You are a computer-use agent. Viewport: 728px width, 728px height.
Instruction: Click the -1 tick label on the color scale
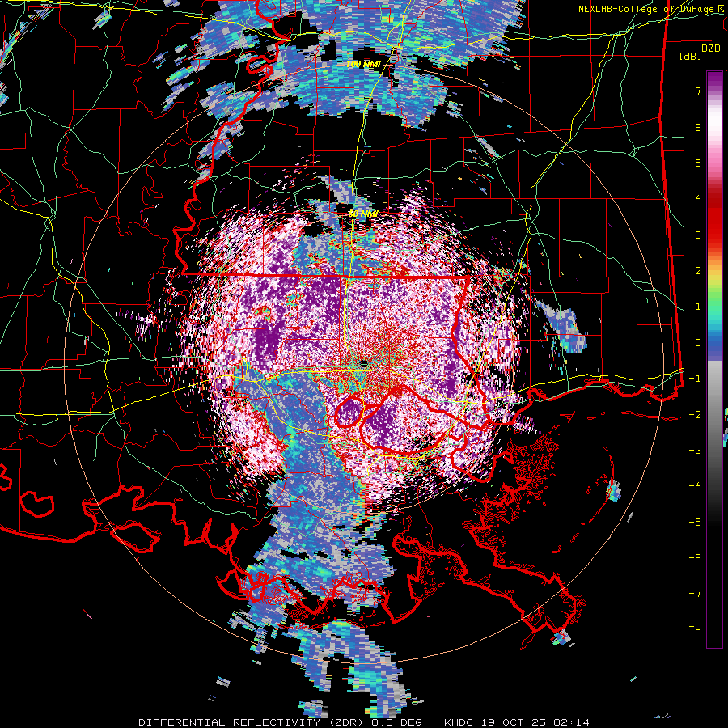click(x=695, y=379)
